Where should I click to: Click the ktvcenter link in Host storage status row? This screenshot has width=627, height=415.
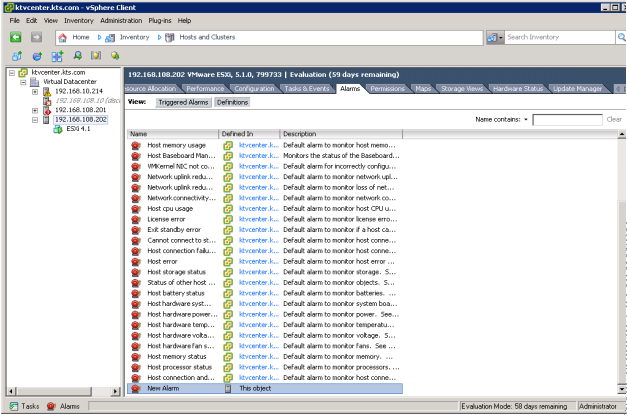click(259, 272)
